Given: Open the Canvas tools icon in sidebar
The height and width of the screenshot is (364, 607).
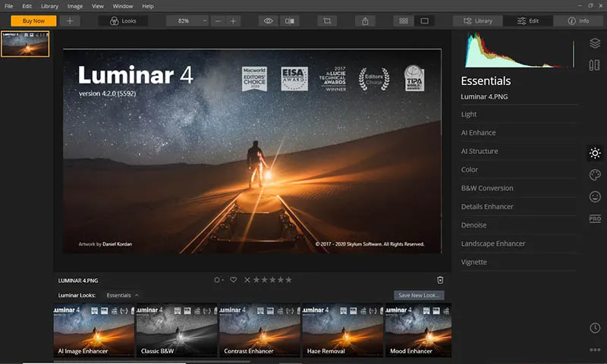Looking at the screenshot, I should pos(595,65).
